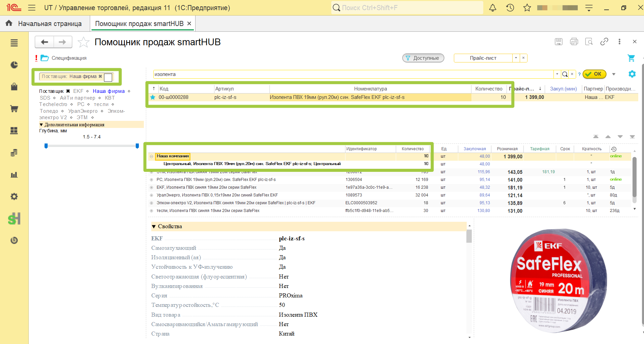
Task: Filter by supplier ЭТМ link
Action: point(82,117)
